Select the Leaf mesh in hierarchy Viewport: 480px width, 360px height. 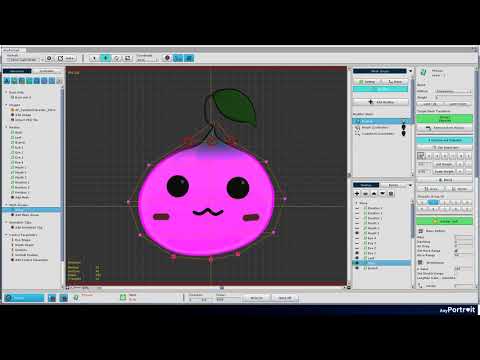click(18, 137)
